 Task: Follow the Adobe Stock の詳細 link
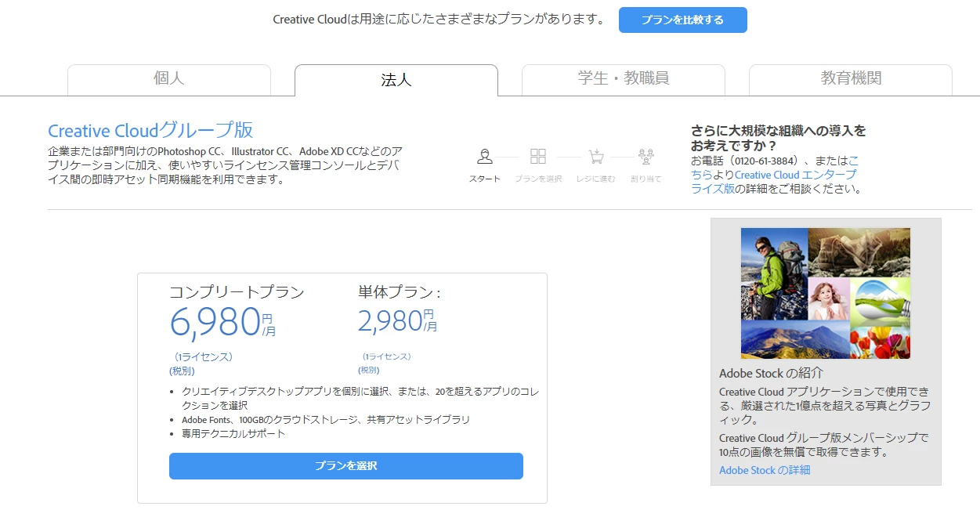point(765,470)
